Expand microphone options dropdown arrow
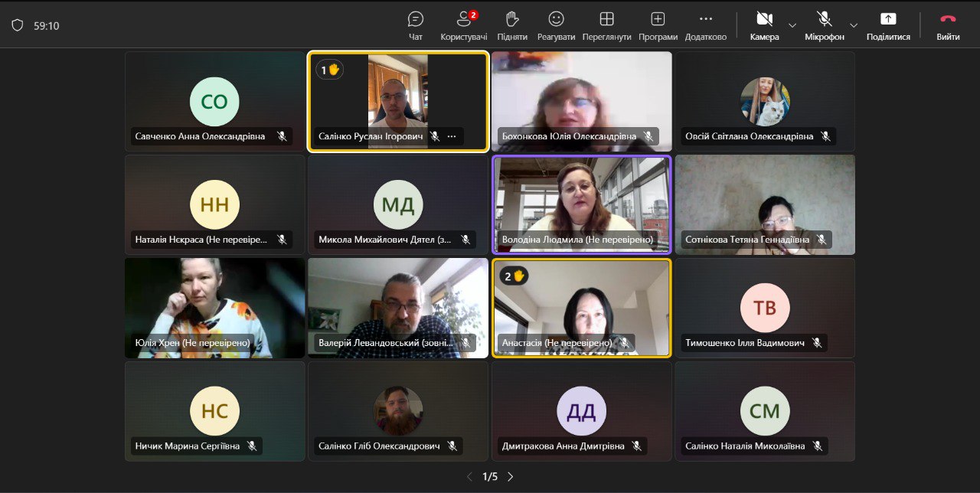Viewport: 980px width, 493px height. 854,25
